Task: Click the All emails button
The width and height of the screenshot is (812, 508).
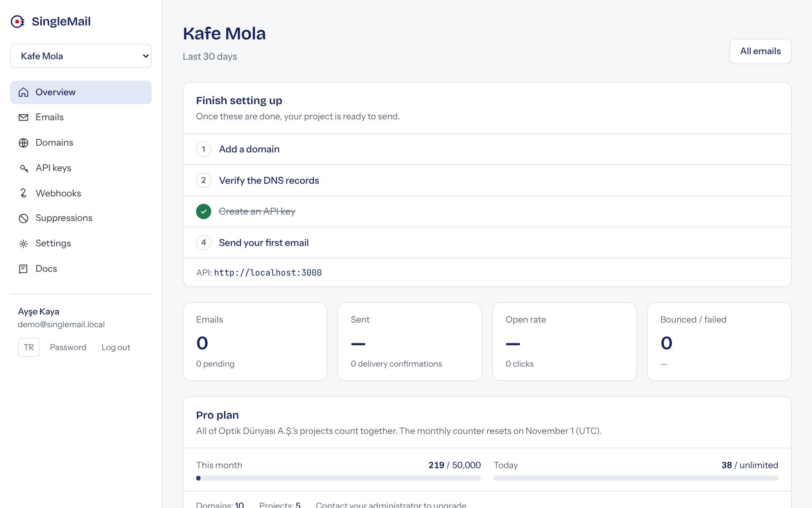Action: tap(760, 51)
